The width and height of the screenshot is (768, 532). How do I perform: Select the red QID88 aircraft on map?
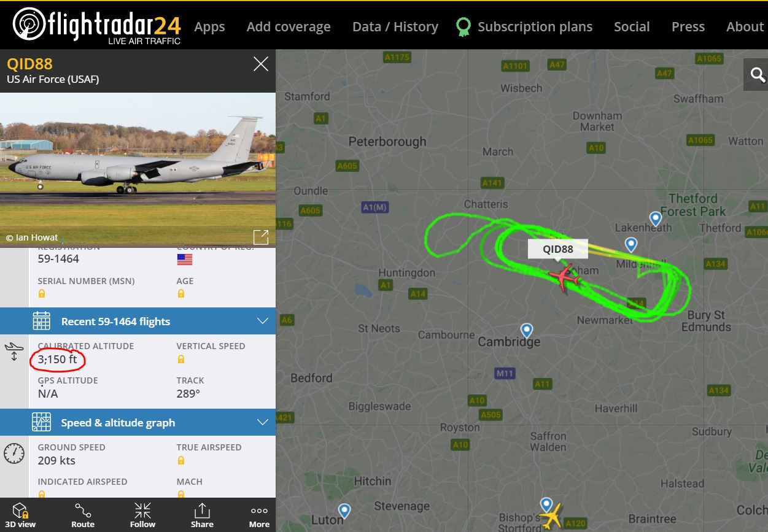(x=564, y=278)
